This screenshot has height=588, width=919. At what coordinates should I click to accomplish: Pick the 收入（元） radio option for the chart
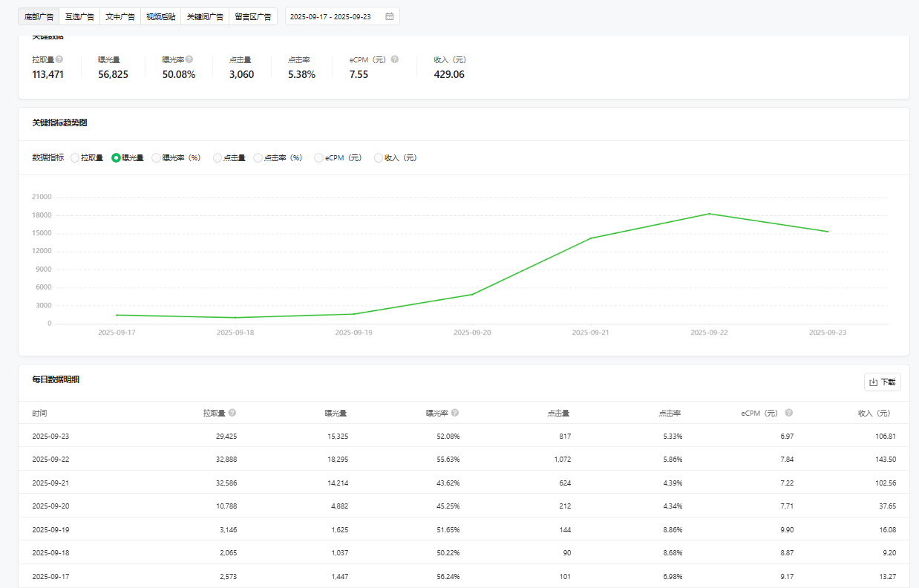pyautogui.click(x=379, y=157)
